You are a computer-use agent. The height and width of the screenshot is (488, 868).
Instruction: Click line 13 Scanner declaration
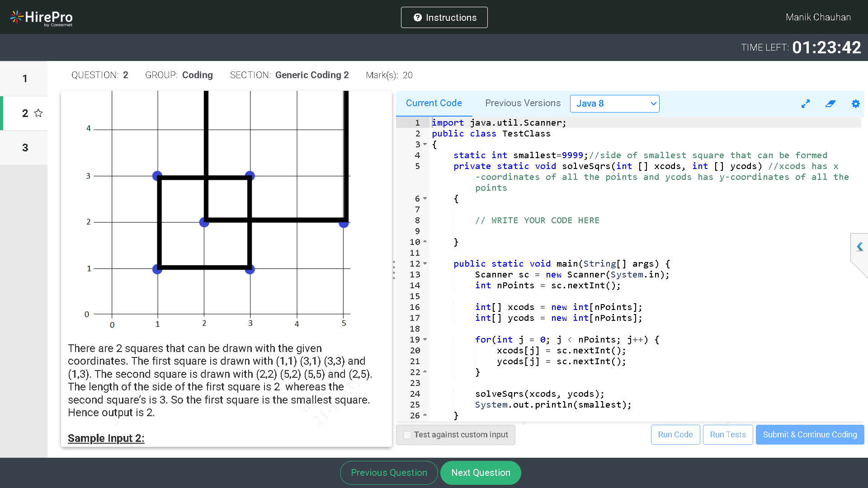(572, 275)
